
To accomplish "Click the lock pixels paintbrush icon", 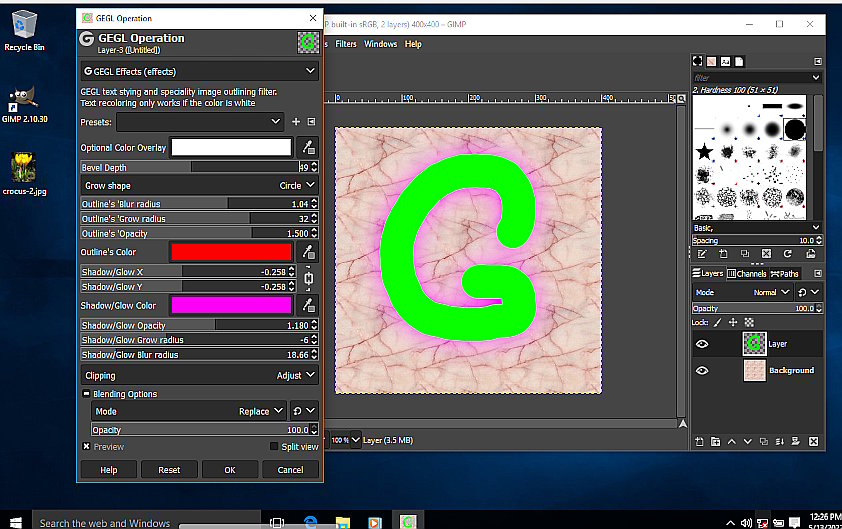I will [717, 322].
